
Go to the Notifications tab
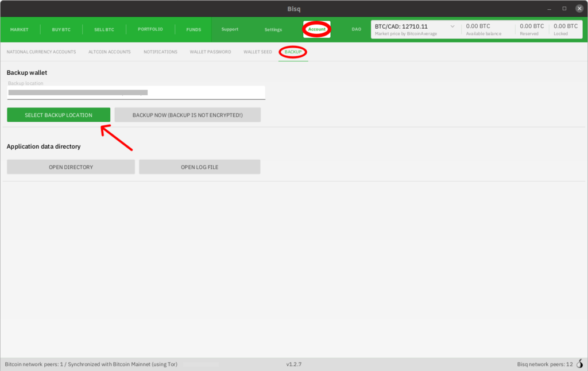[x=160, y=52]
